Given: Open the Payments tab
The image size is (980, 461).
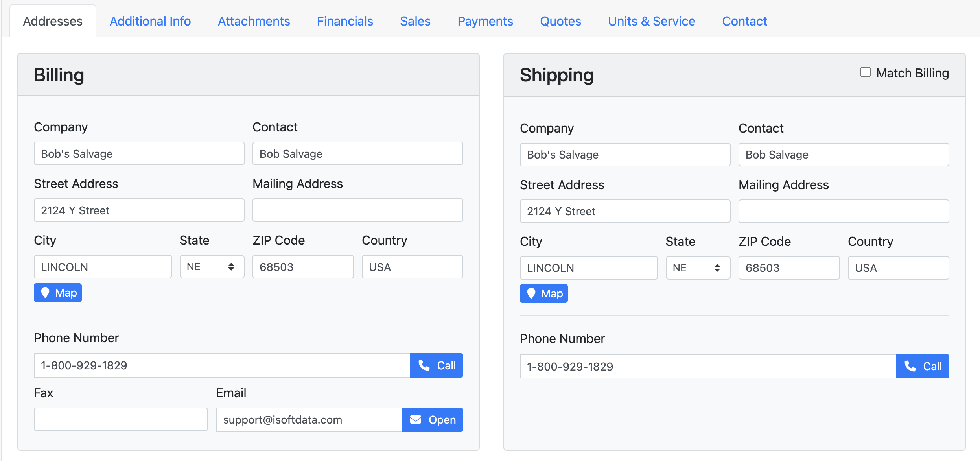Looking at the screenshot, I should [485, 21].
